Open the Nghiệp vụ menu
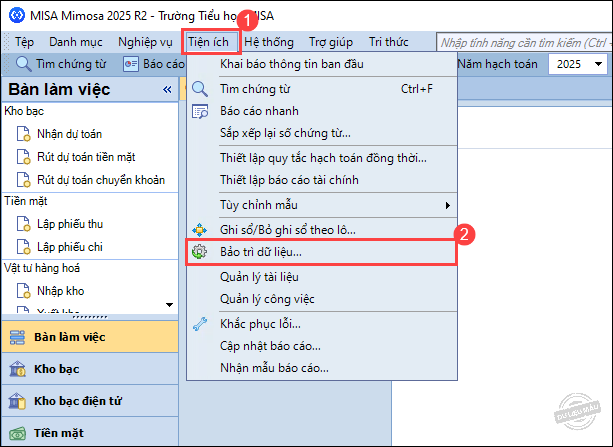613x447 pixels. [x=145, y=42]
